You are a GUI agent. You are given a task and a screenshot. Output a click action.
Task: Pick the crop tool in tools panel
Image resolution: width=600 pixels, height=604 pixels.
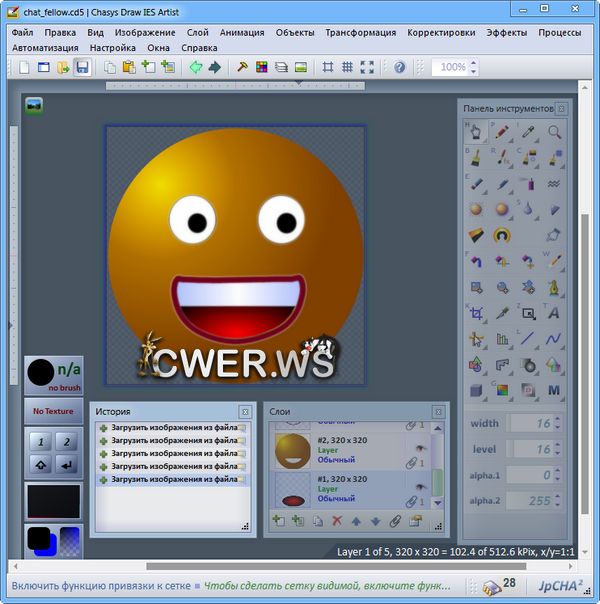click(x=476, y=313)
